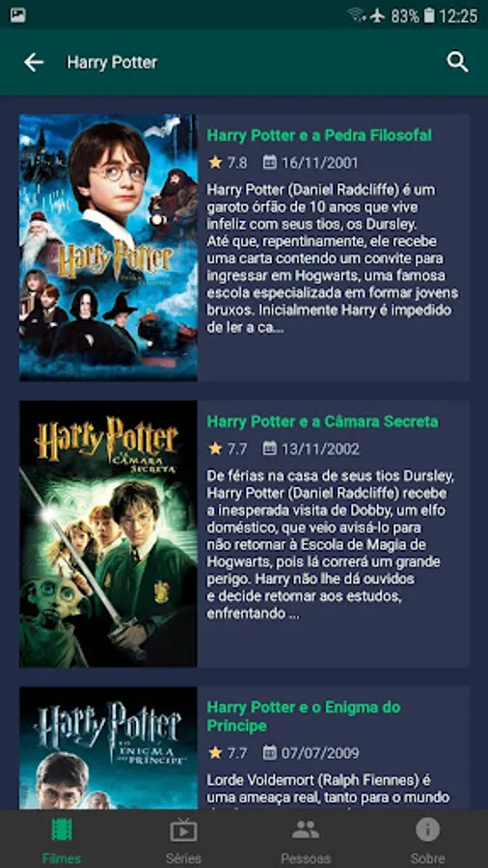Tap star rating icon for Câmara Secreta
488x868 pixels.
[215, 448]
